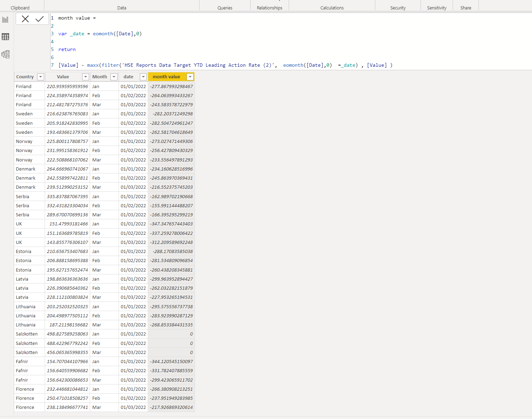
Task: Open the Report view icon
Action: click(5, 20)
